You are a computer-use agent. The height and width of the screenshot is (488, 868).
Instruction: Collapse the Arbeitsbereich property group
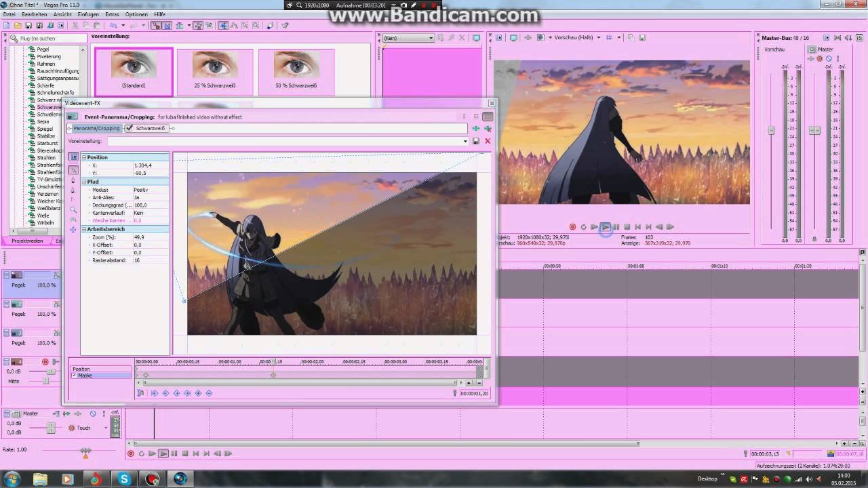(84, 229)
